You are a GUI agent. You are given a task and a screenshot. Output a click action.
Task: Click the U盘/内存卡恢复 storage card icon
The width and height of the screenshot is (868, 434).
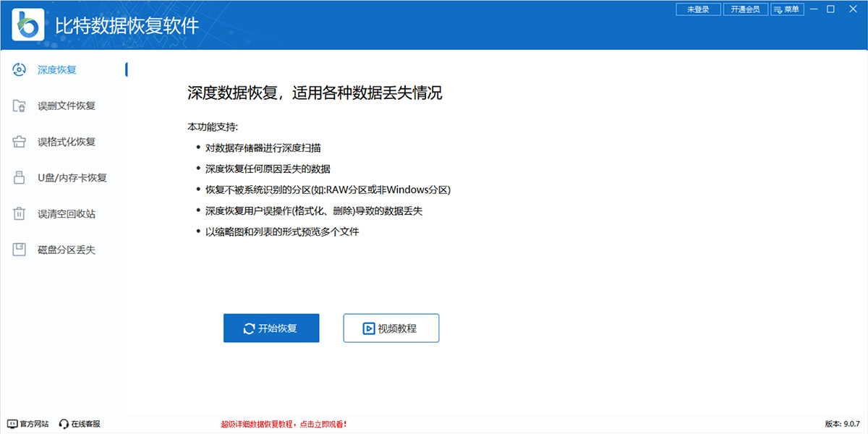[x=20, y=178]
